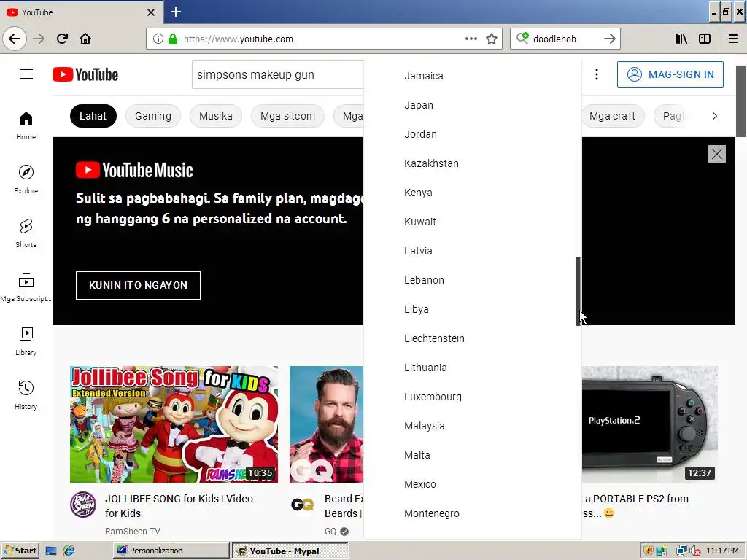This screenshot has width=747, height=560.
Task: Reload the page
Action: 62,39
